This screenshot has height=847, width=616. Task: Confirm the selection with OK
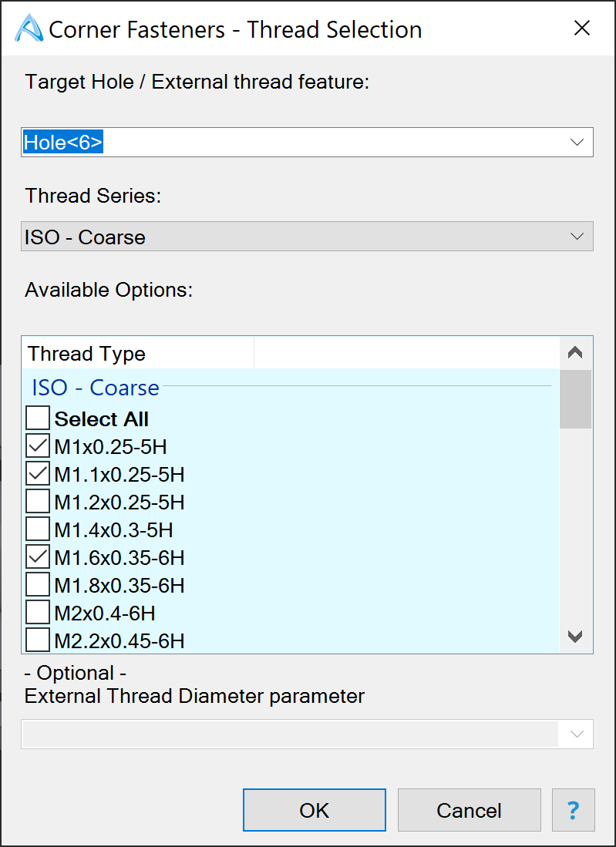(x=315, y=810)
